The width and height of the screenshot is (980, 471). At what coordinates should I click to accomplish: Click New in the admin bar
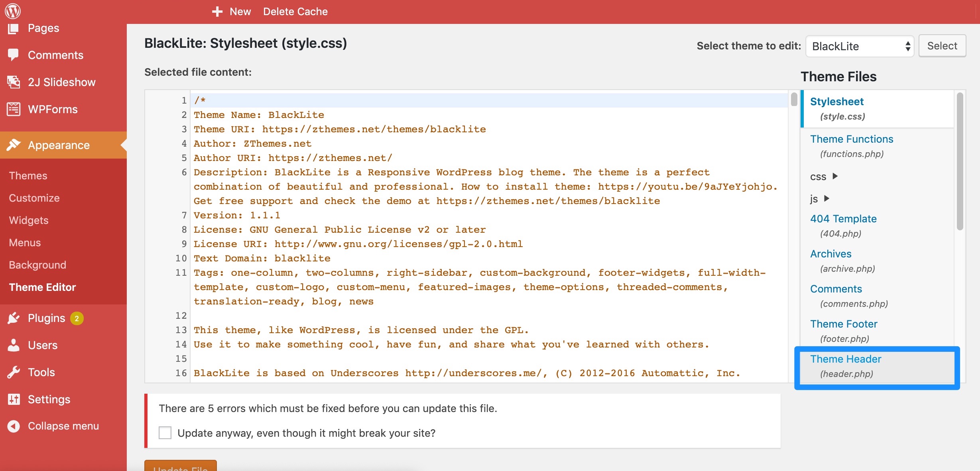[240, 12]
